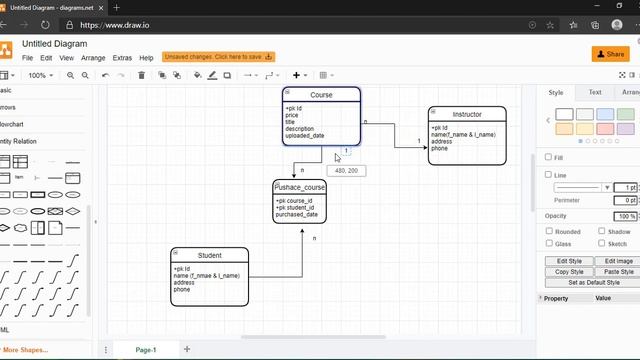Select the Page-1 tab
Screen dimensions: 640x360
point(146,350)
